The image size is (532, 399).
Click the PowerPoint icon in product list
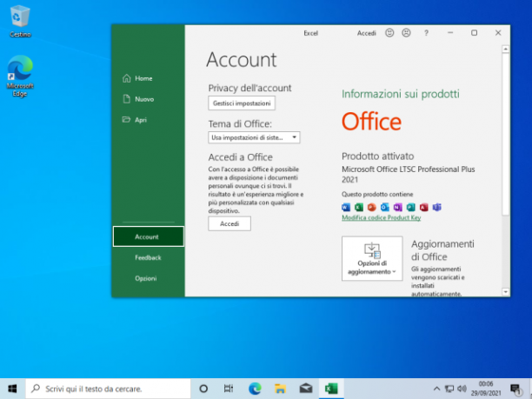pyautogui.click(x=372, y=207)
